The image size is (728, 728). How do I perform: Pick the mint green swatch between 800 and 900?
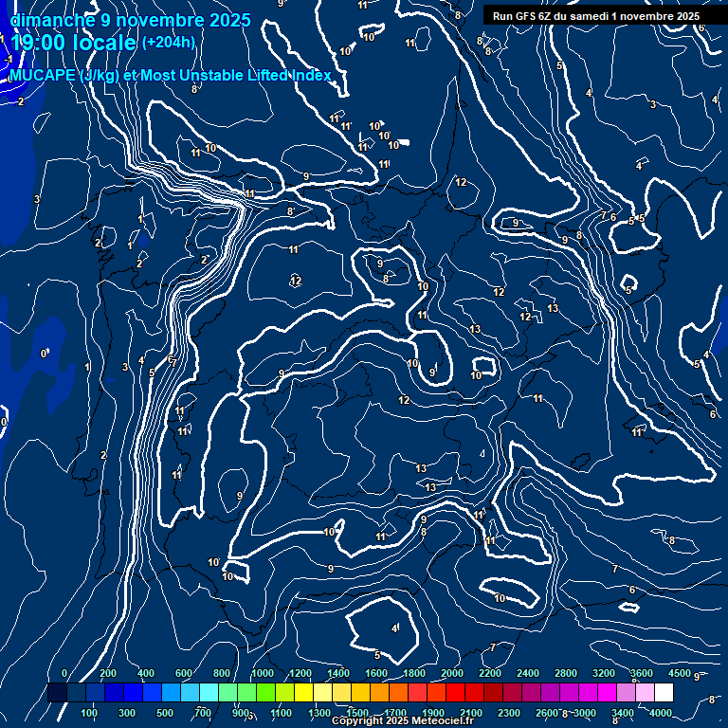pyautogui.click(x=228, y=692)
